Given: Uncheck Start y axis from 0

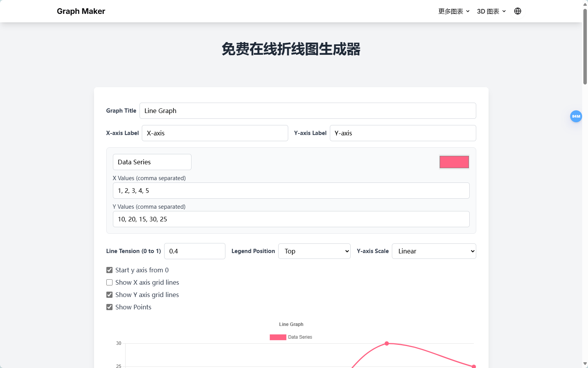Looking at the screenshot, I should pos(109,270).
